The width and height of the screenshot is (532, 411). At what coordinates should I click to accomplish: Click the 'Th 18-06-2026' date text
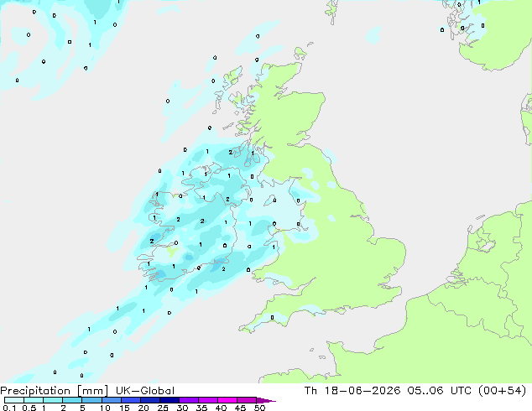click(x=352, y=391)
